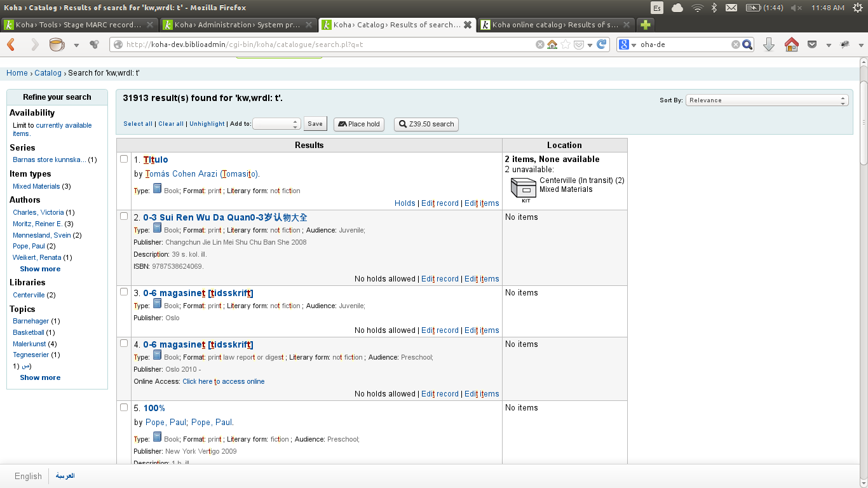Click the home icon in the browser toolbar
Viewport: 868px width, 488px height.
coord(791,44)
